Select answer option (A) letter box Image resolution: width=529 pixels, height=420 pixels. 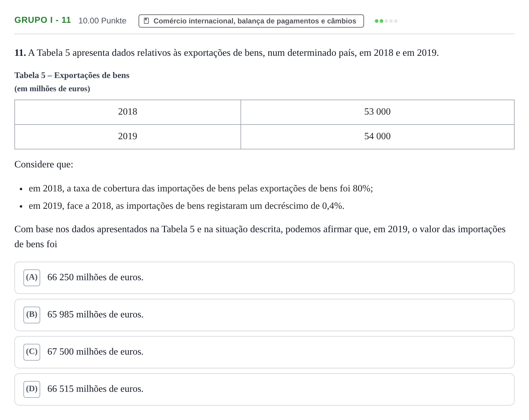point(32,277)
